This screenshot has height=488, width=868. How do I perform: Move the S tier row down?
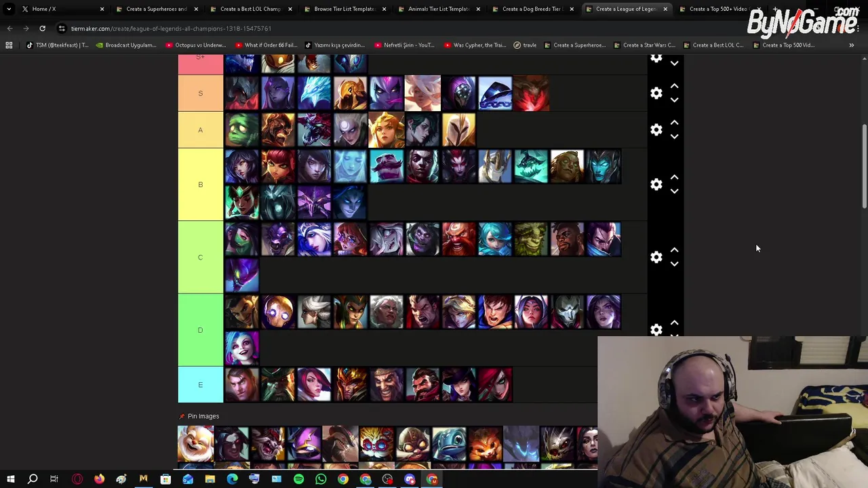pos(674,100)
